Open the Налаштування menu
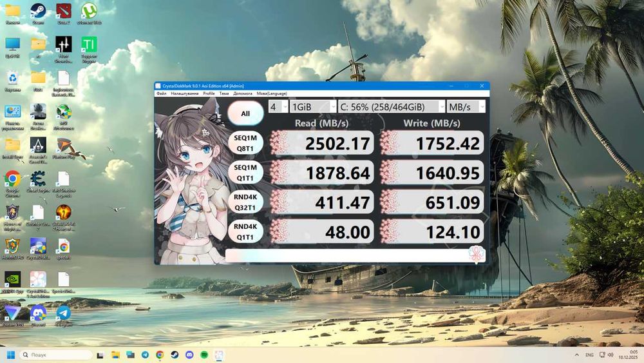Screen dimensions: 644x363 [184, 93]
